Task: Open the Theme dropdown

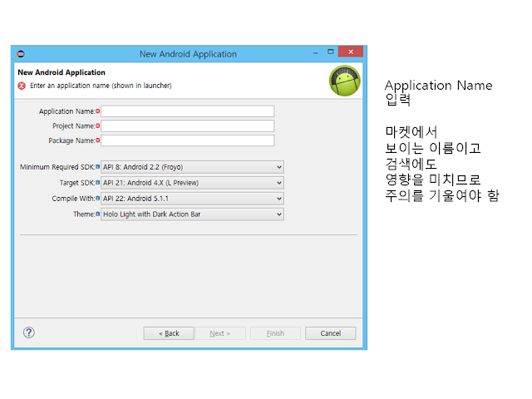Action: tap(192, 214)
